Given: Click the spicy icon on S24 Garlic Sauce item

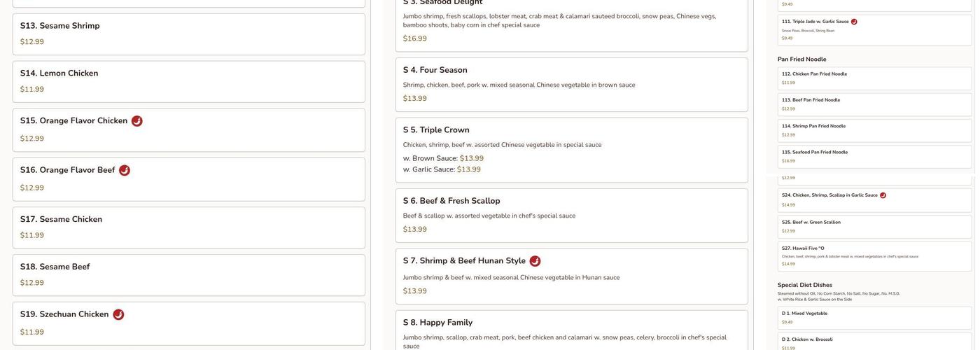Looking at the screenshot, I should (883, 195).
